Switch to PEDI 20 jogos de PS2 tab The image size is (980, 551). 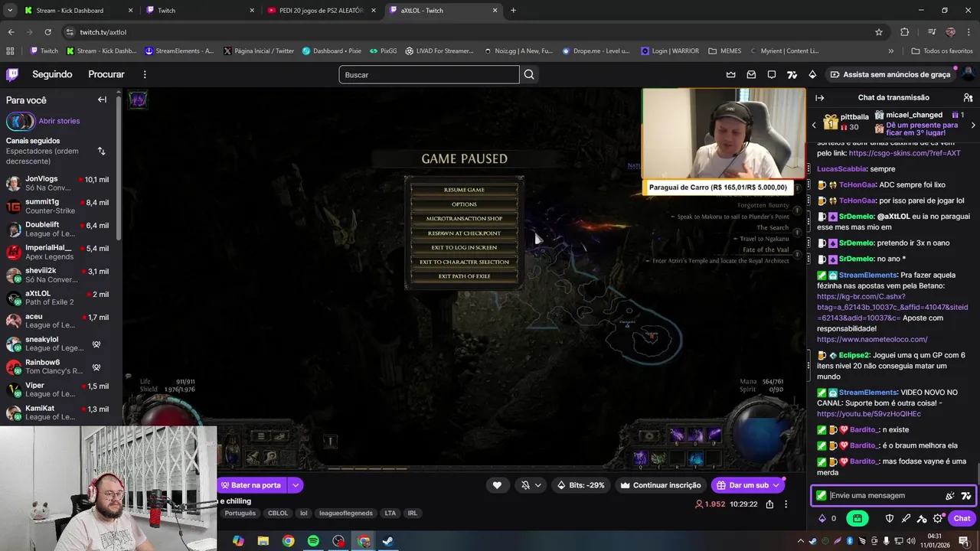(x=322, y=11)
